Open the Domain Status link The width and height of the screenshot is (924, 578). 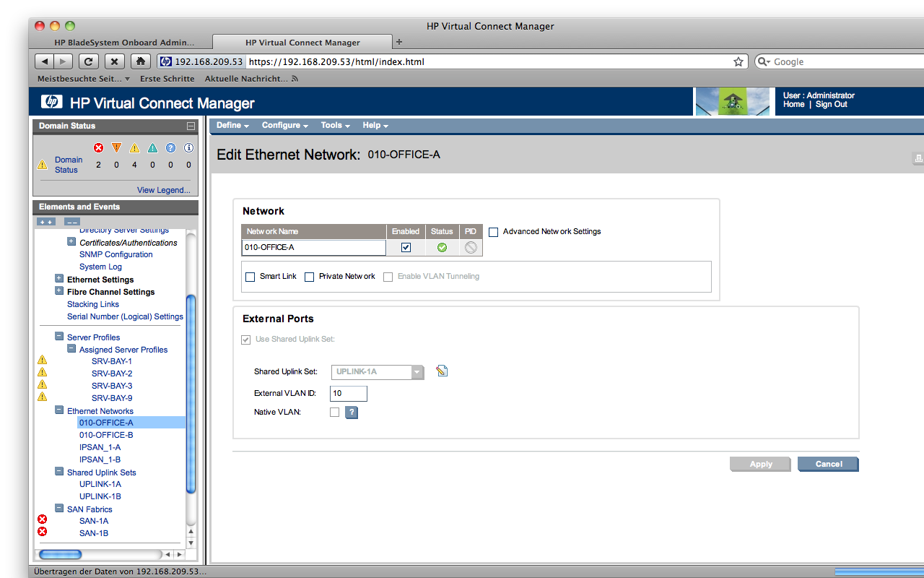[69, 165]
